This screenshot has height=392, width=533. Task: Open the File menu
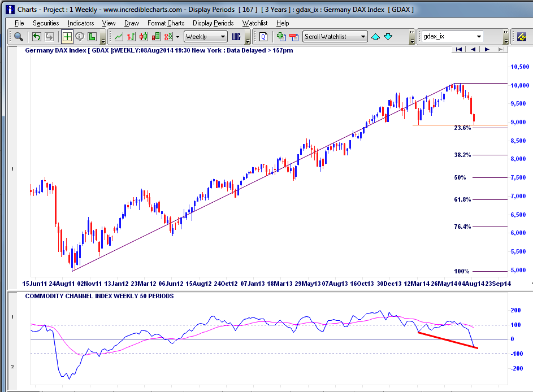(x=19, y=23)
